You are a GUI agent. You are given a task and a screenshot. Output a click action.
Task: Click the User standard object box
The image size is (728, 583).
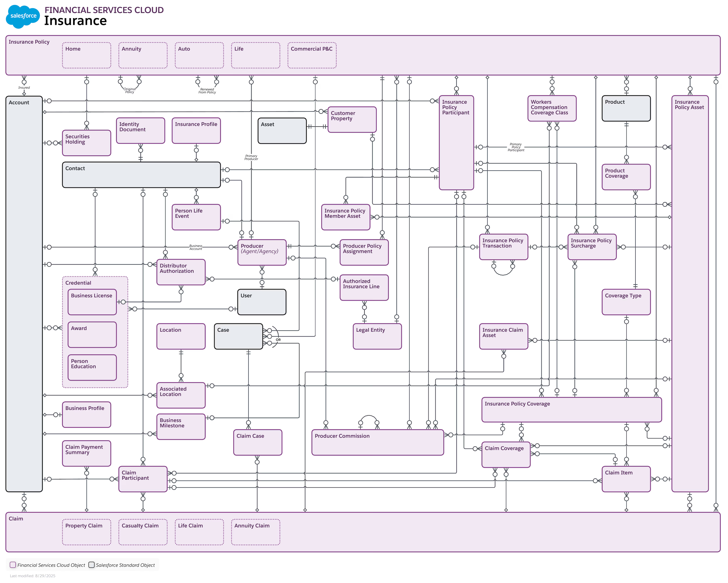click(x=262, y=302)
